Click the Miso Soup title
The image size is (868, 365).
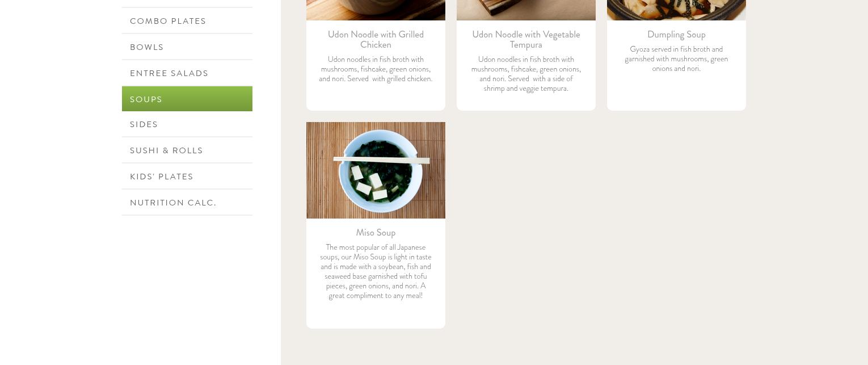coord(376,233)
